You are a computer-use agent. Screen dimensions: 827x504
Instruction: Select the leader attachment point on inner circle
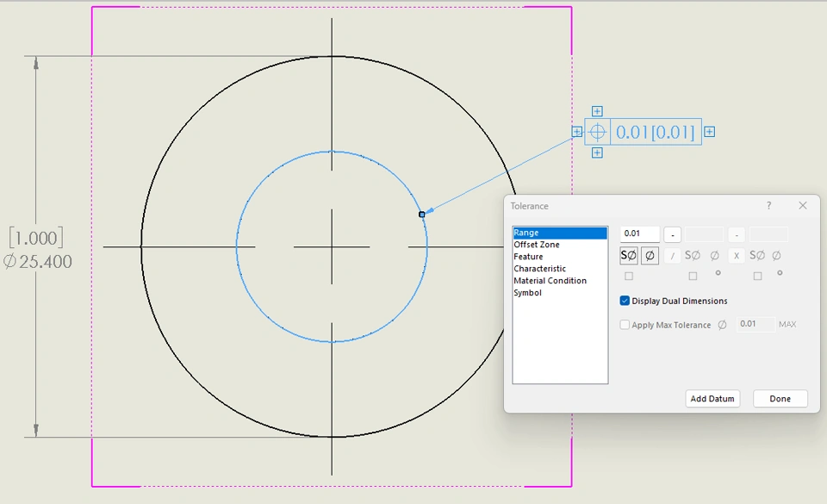pyautogui.click(x=421, y=215)
